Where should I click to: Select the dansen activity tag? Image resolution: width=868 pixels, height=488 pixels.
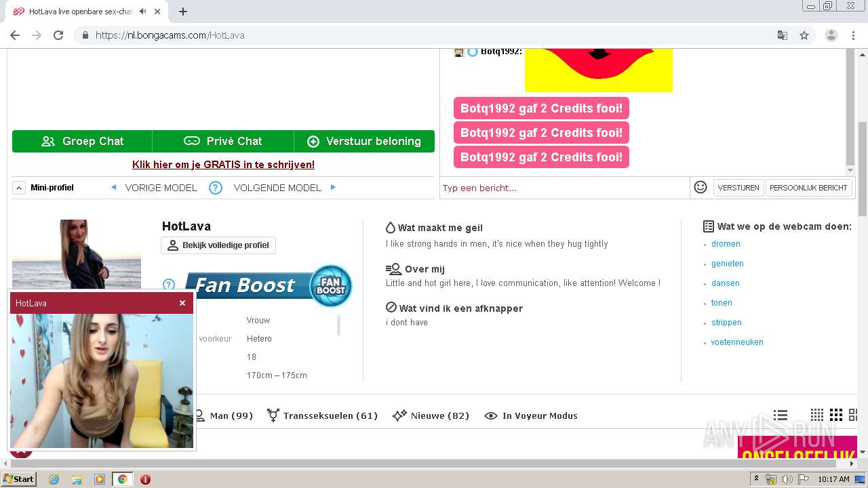[x=725, y=283]
